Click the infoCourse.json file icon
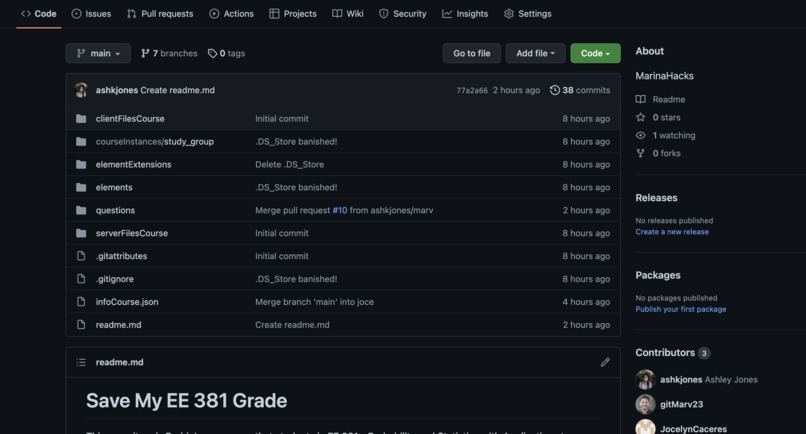806x434 pixels. click(81, 302)
